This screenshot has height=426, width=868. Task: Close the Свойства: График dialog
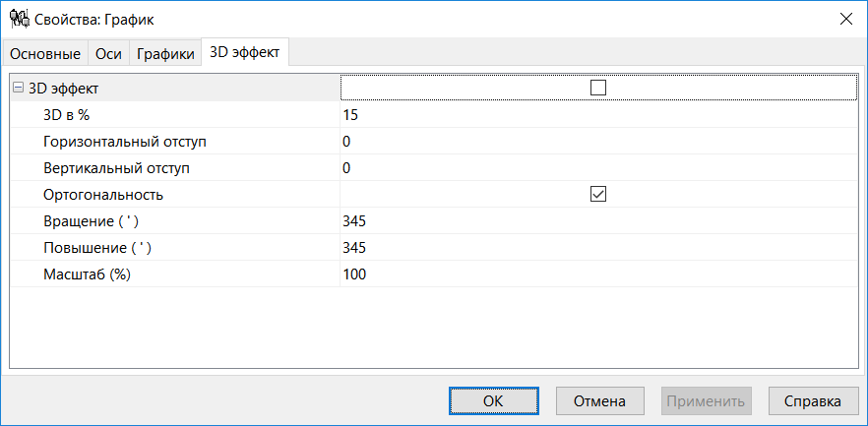tap(846, 20)
